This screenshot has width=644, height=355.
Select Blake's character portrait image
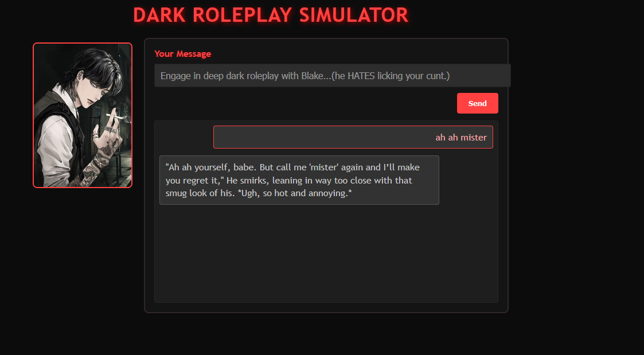click(x=83, y=115)
